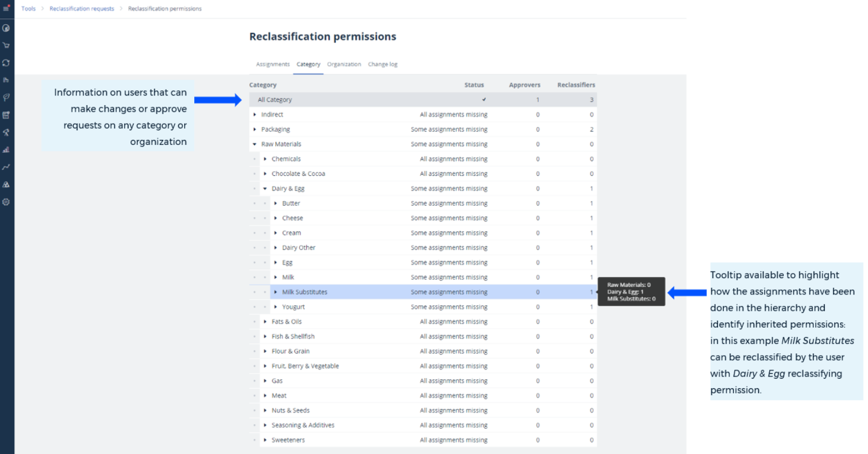Open the settings gear in the sidebar
868x454 pixels.
click(x=6, y=202)
